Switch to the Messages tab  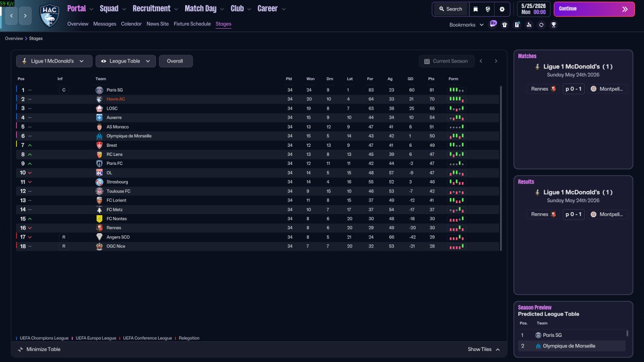click(x=105, y=24)
